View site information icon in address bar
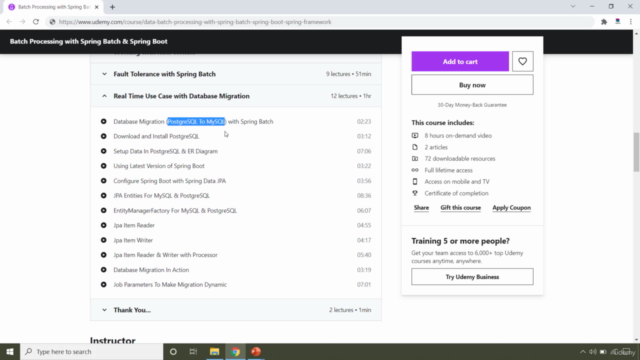This screenshot has height=360, width=640. (x=52, y=22)
